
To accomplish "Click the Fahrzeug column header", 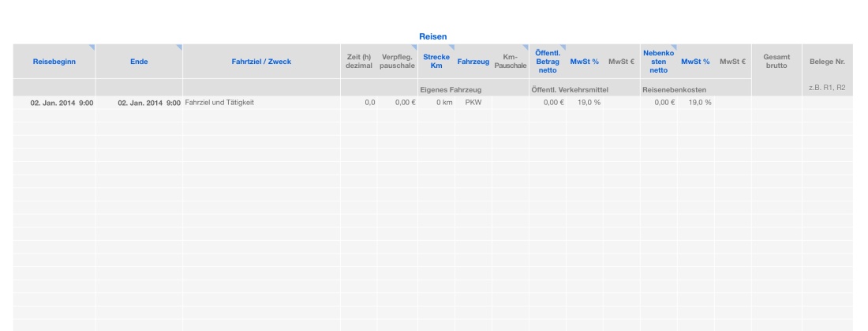I will [x=472, y=62].
